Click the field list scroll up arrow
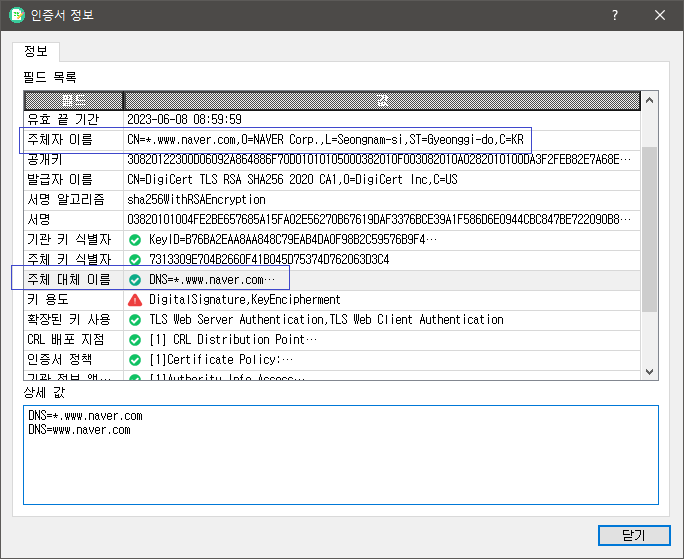The image size is (684, 559). 649,100
